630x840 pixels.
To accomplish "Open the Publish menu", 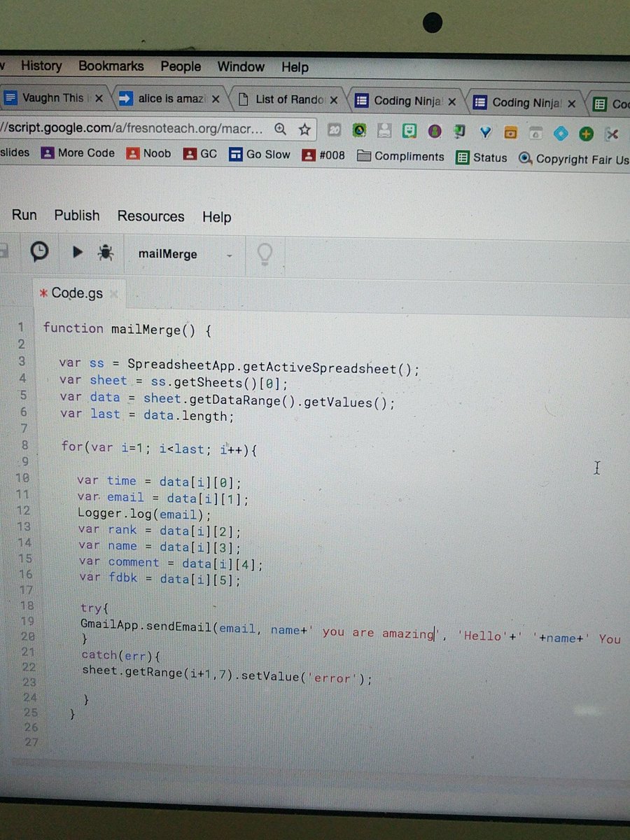I will click(x=76, y=216).
